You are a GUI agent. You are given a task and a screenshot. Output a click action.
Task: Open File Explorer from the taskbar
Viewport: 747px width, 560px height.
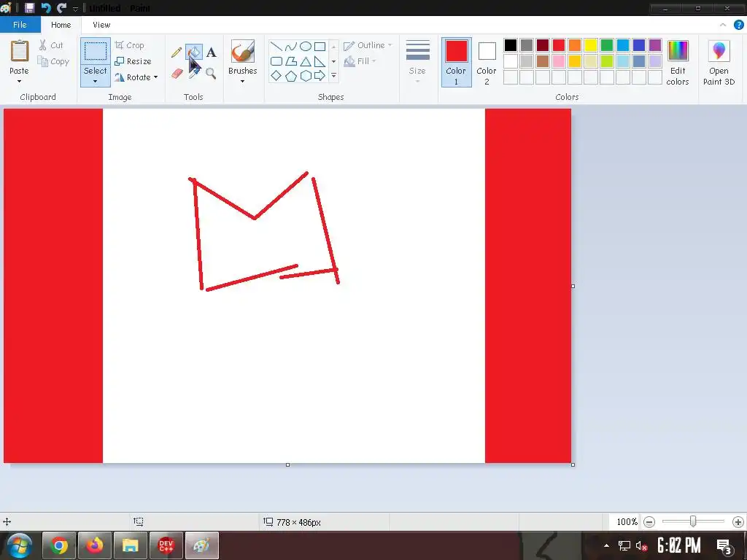click(130, 545)
